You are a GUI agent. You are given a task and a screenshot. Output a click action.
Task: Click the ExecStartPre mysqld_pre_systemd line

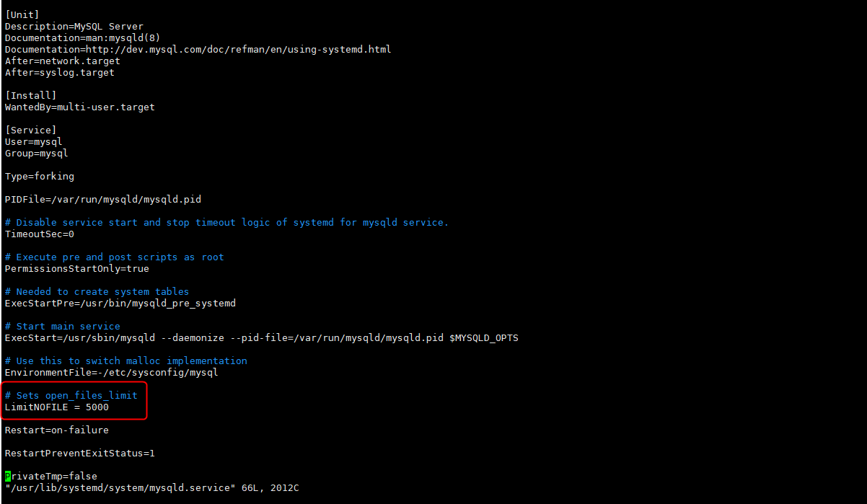[120, 303]
